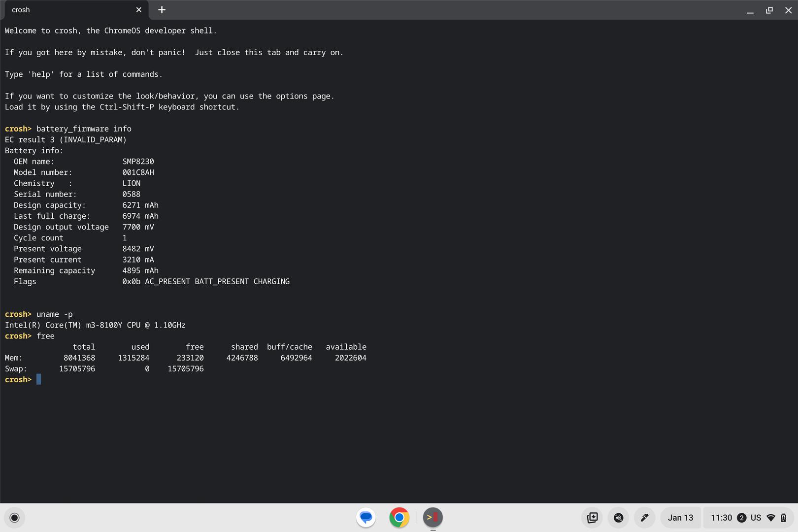Click present current value '3210 mA'
Image resolution: width=798 pixels, height=532 pixels.
click(138, 260)
